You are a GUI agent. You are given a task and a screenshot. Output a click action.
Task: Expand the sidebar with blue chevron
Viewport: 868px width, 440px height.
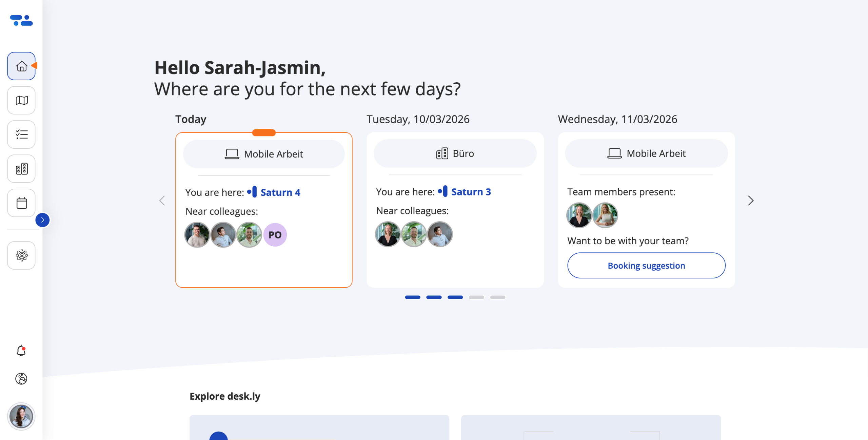[x=42, y=220]
